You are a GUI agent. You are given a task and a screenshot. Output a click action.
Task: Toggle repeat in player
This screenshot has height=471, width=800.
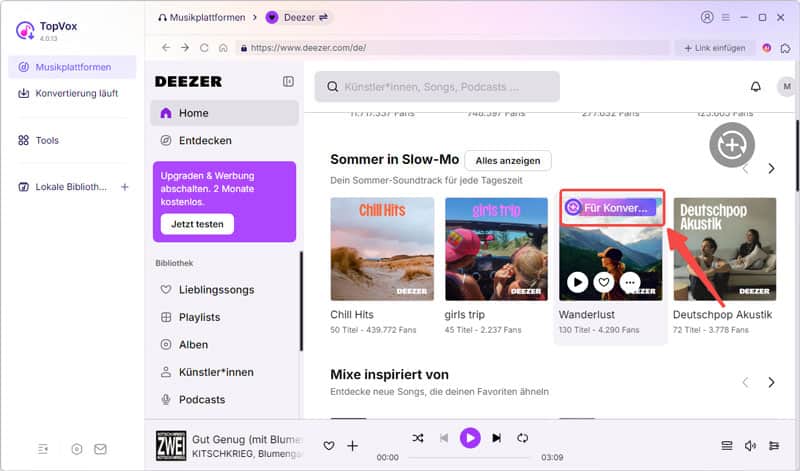click(x=522, y=438)
